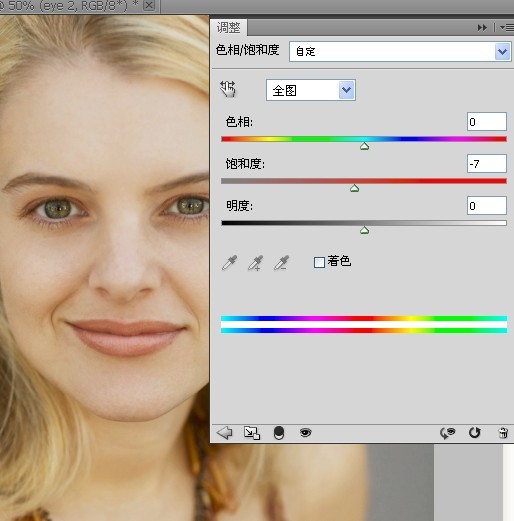Click the 色相/饱和度 panel title
Image resolution: width=514 pixels, height=521 pixels.
[x=247, y=50]
